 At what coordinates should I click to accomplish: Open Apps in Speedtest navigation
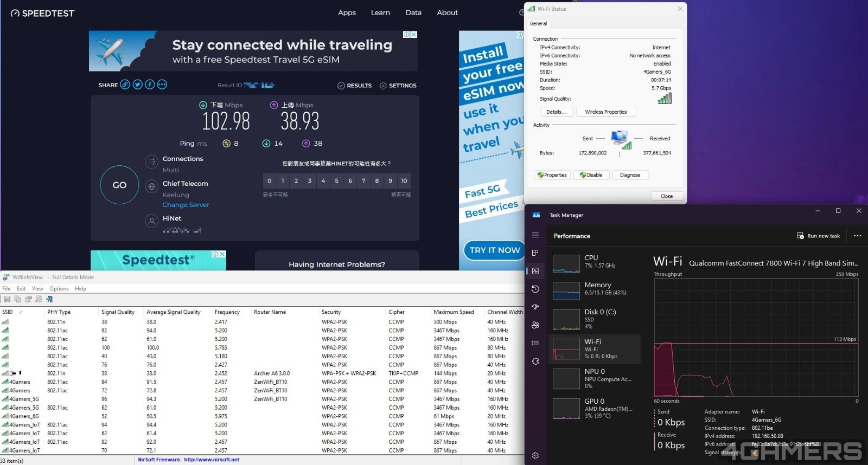pyautogui.click(x=347, y=12)
